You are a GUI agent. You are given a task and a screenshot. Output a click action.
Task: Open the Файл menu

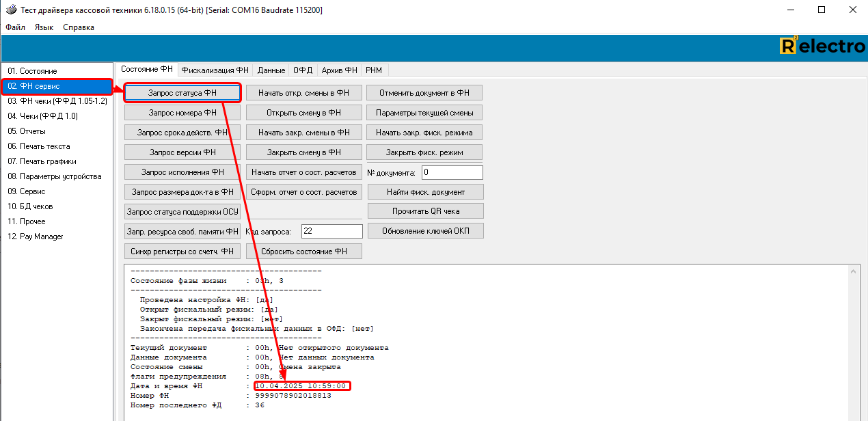(15, 27)
